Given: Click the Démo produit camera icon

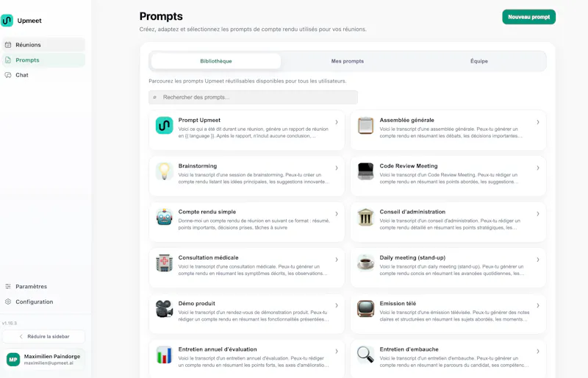Looking at the screenshot, I should pyautogui.click(x=164, y=309).
